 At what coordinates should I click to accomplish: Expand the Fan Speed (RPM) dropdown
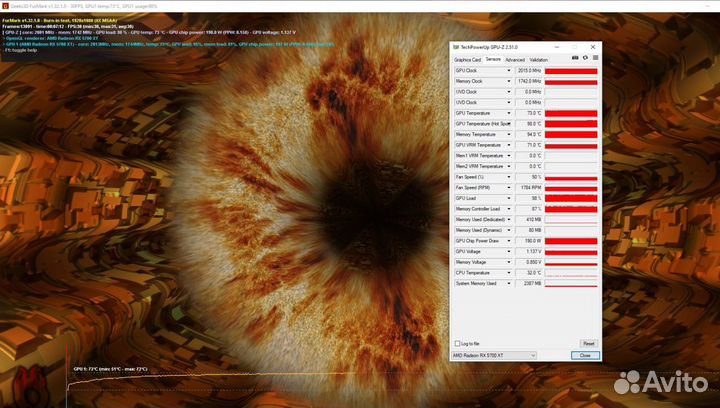pyautogui.click(x=508, y=188)
